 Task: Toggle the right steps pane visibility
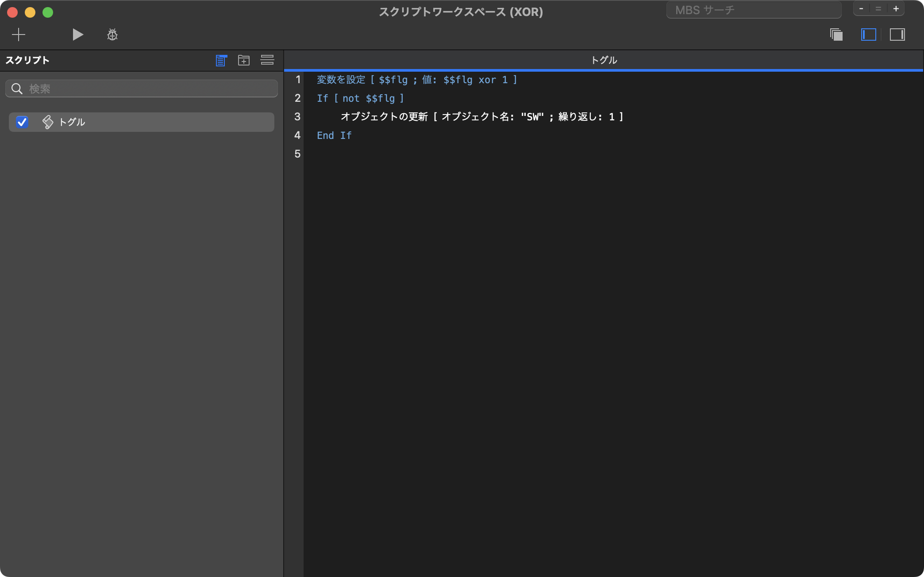click(897, 35)
